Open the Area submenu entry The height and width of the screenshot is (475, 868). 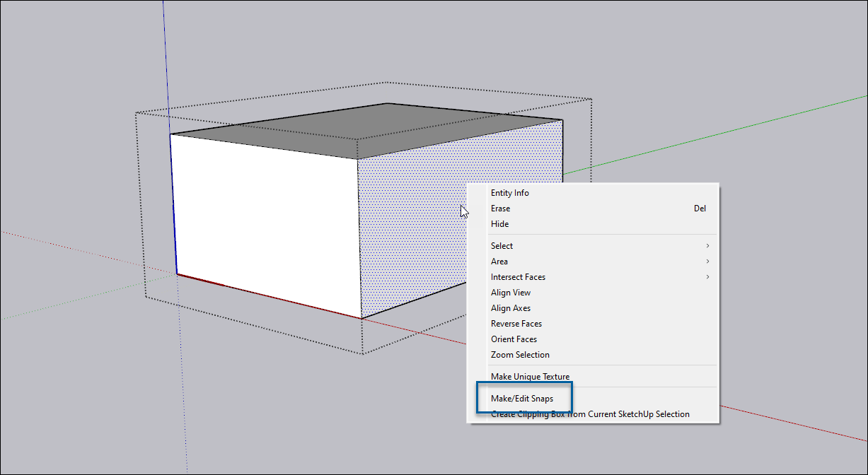pos(593,262)
